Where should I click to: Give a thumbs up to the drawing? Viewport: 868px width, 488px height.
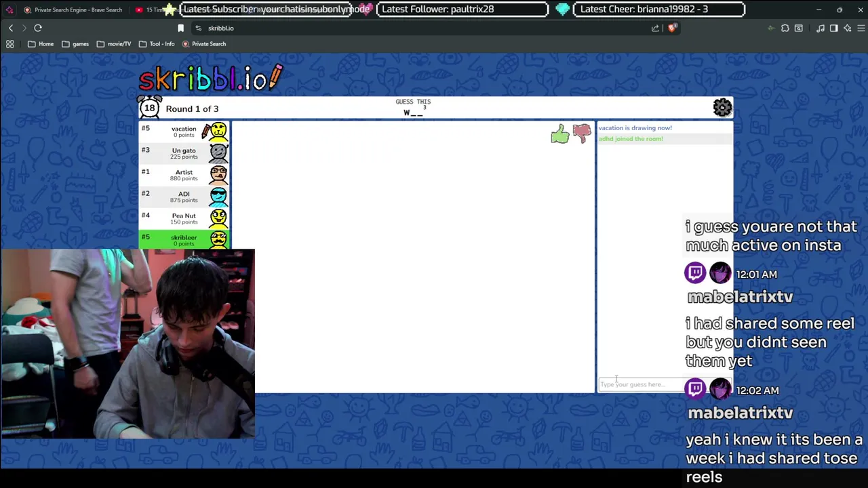560,134
